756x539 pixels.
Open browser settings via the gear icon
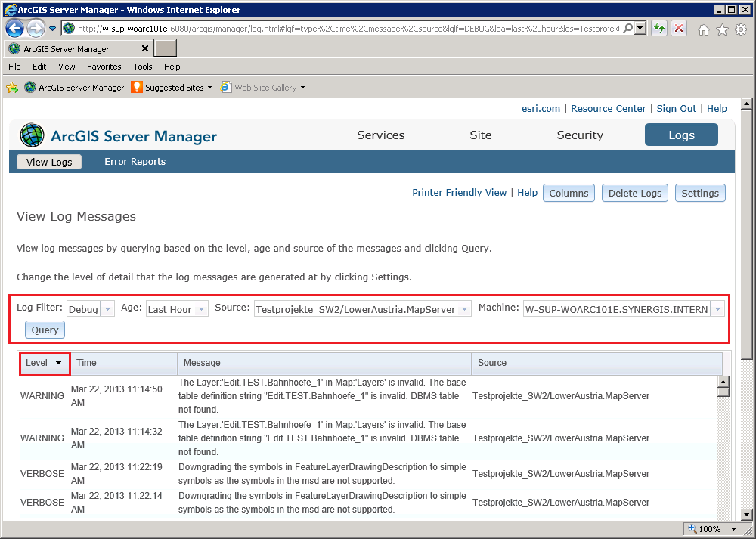click(742, 28)
